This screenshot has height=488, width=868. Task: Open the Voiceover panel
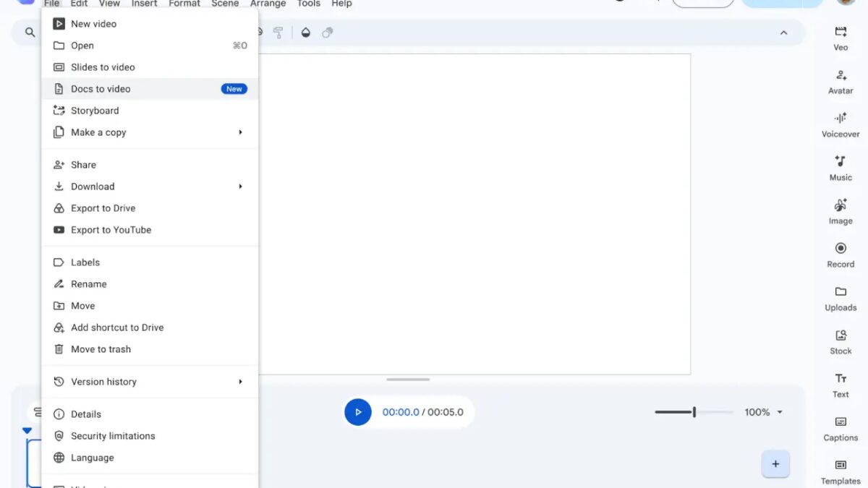coord(841,125)
